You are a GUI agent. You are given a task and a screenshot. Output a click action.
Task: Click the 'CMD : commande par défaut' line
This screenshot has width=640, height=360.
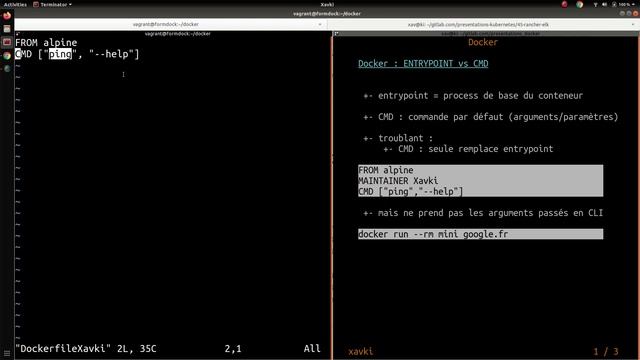(491, 117)
